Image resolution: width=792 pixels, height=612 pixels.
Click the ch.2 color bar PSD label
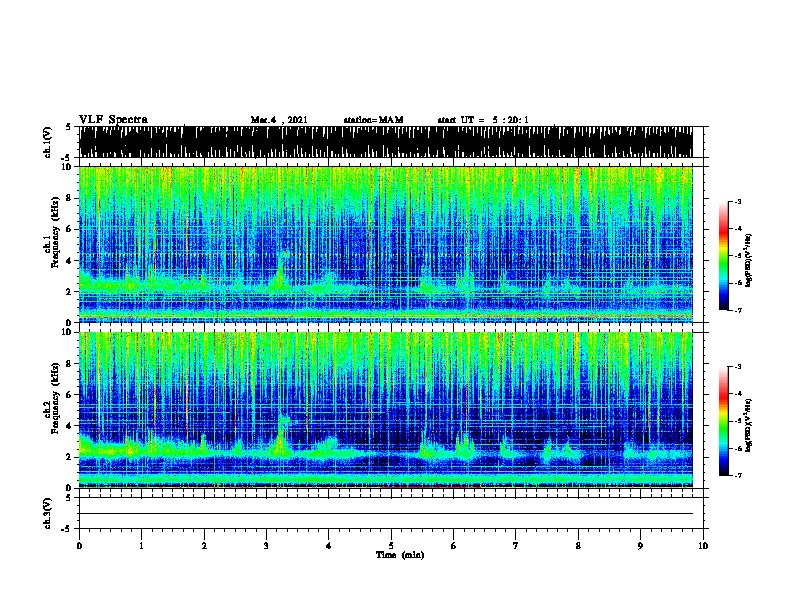tap(749, 425)
